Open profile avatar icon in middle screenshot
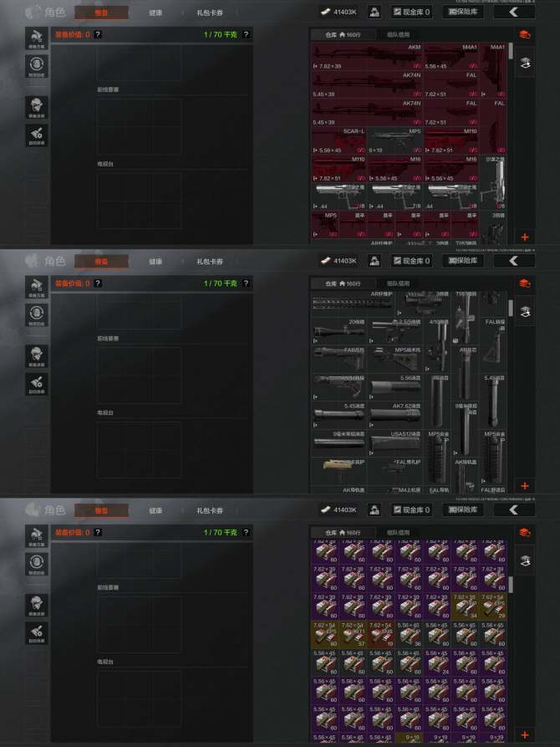This screenshot has height=747, width=560. pyautogui.click(x=374, y=261)
